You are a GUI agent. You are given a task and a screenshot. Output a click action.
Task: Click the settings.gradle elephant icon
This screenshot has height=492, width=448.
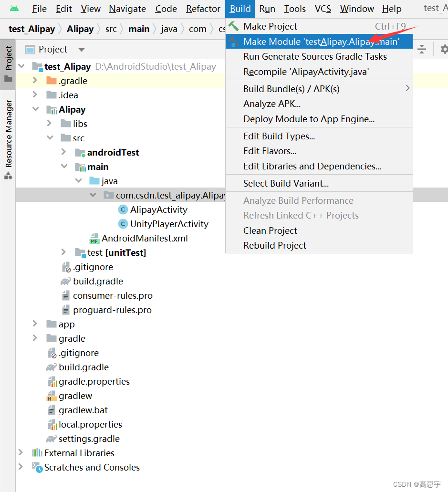point(52,439)
